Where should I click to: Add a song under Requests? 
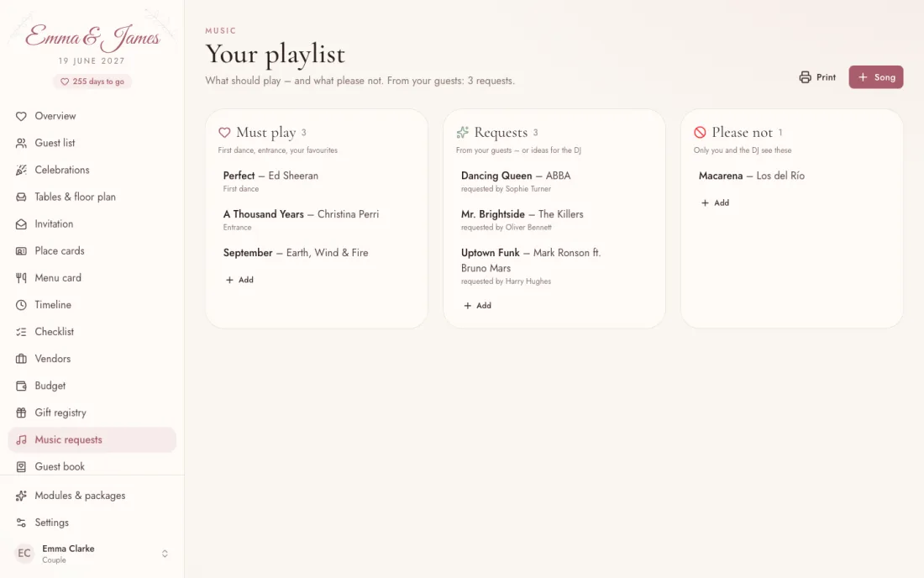(x=477, y=306)
